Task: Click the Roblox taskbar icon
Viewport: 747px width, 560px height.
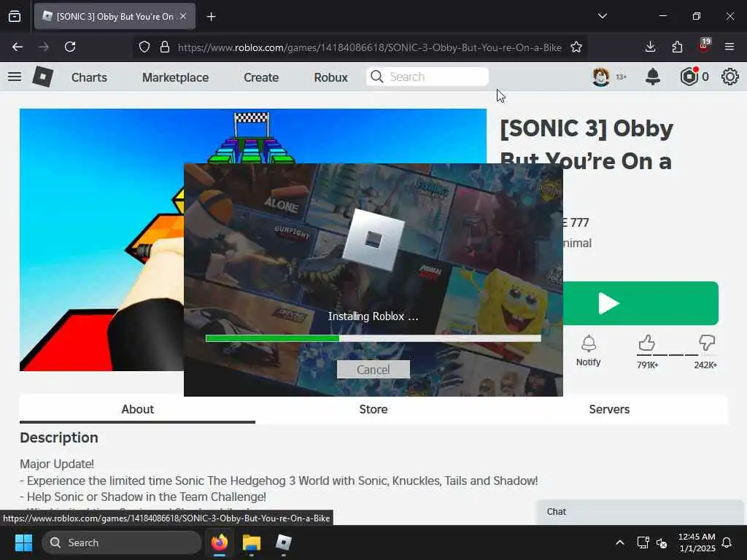Action: [284, 542]
